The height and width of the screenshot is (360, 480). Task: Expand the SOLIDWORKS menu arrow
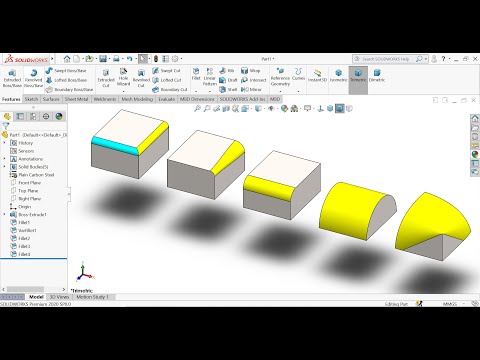(52, 59)
